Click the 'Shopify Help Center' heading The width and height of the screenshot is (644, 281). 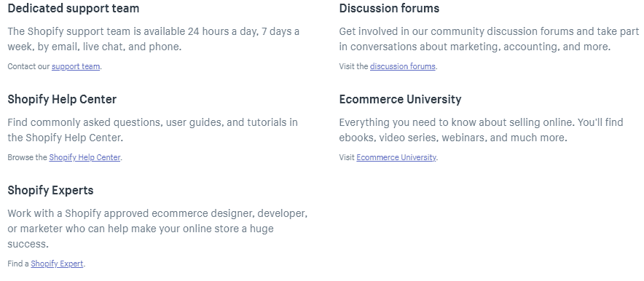(62, 99)
